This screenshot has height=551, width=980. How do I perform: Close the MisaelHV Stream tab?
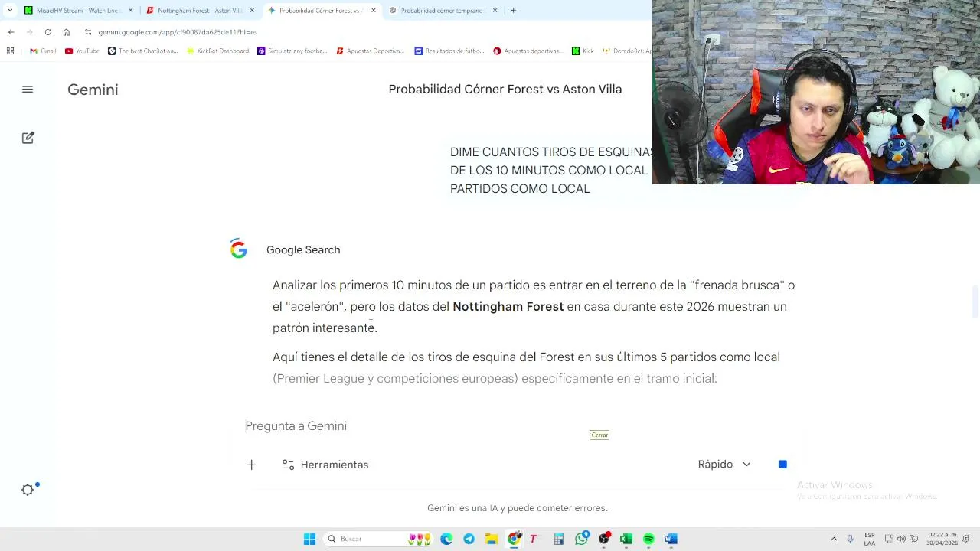click(x=130, y=11)
